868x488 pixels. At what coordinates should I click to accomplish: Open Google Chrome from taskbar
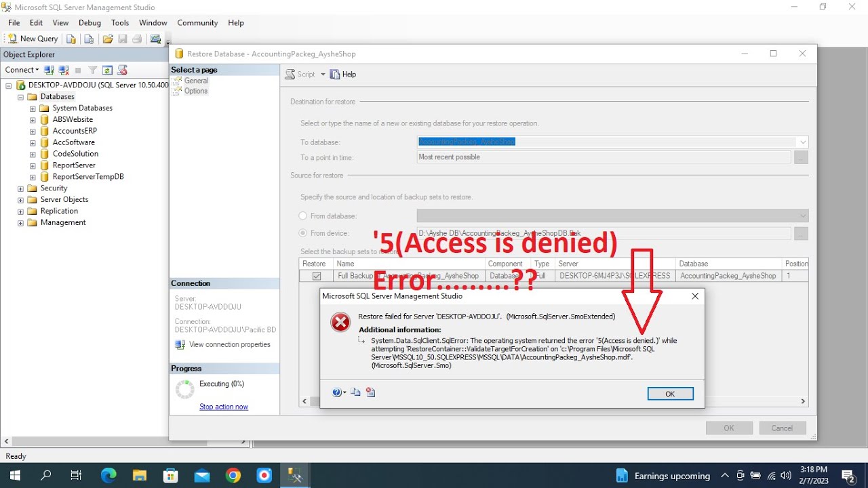click(233, 476)
